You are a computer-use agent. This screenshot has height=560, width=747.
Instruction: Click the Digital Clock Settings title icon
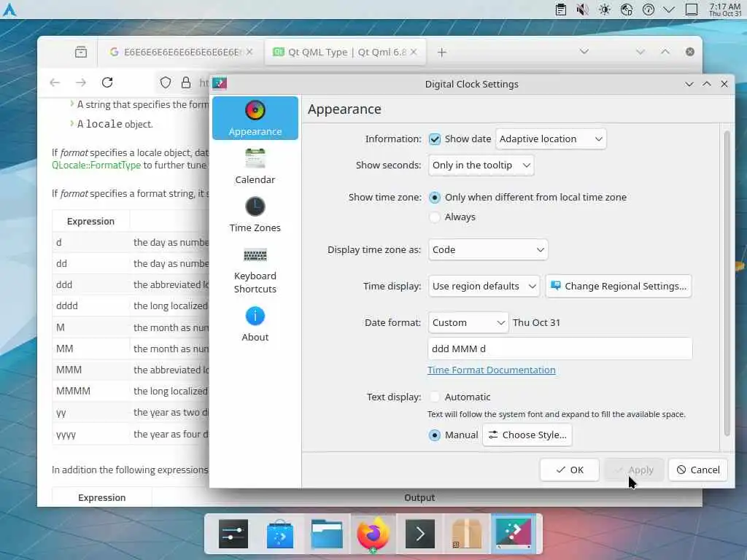[x=220, y=84]
